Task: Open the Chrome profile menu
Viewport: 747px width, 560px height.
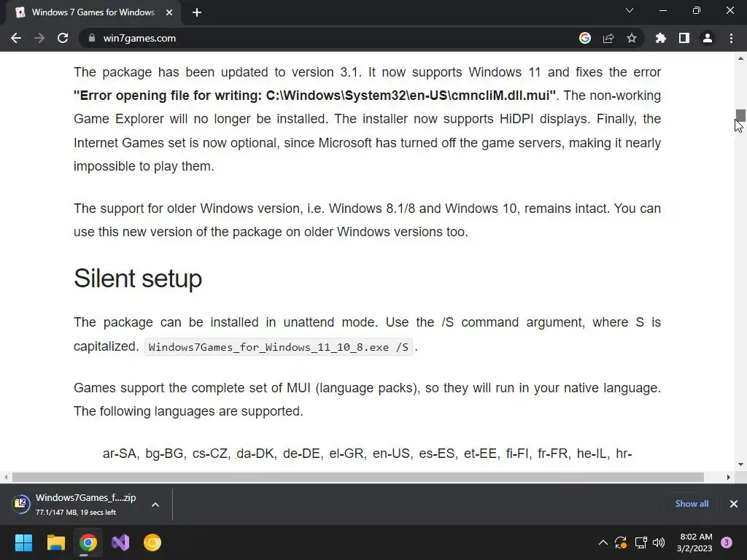Action: click(x=708, y=38)
